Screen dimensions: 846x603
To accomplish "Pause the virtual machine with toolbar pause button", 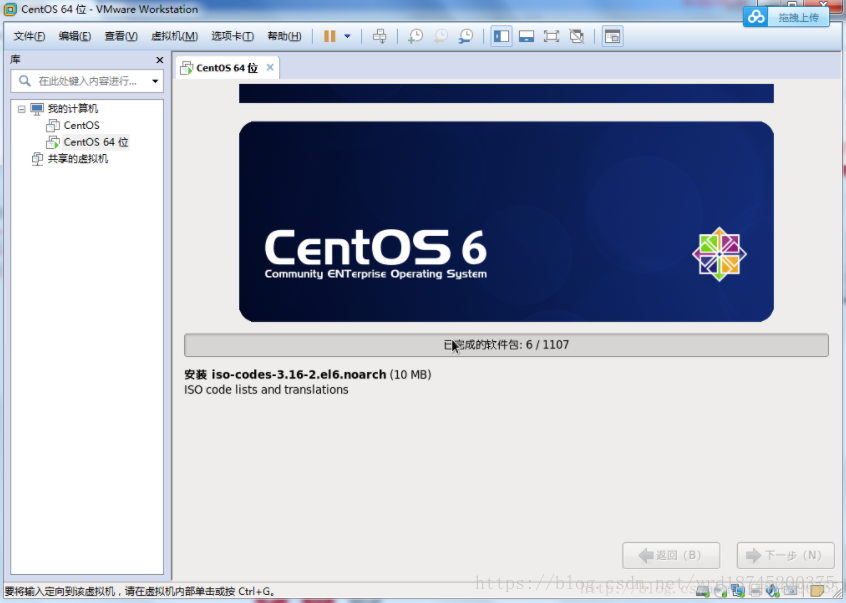I will pyautogui.click(x=329, y=36).
